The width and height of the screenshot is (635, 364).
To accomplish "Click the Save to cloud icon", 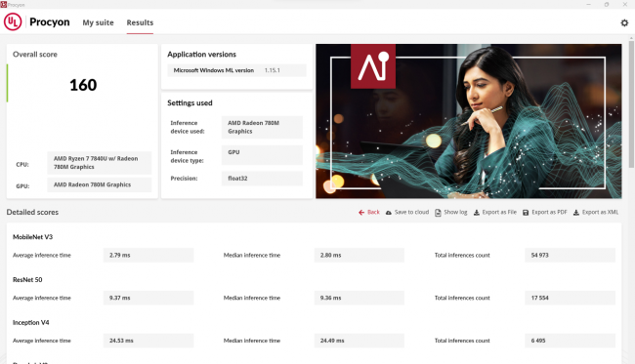I will click(x=389, y=213).
